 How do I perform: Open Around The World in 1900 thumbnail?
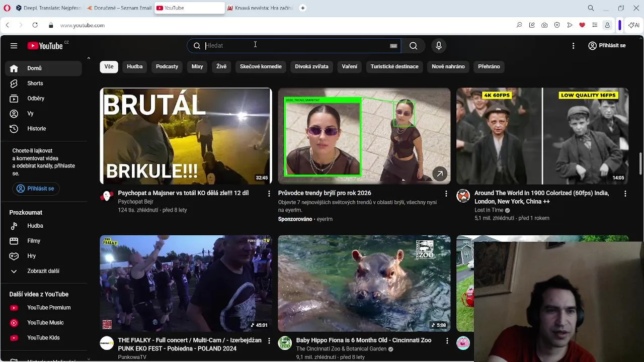coord(542,136)
